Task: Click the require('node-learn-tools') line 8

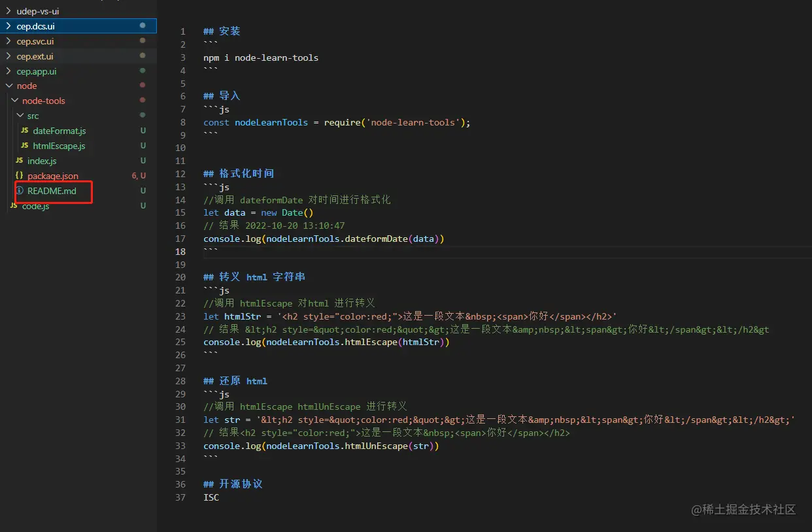Action: 337,122
